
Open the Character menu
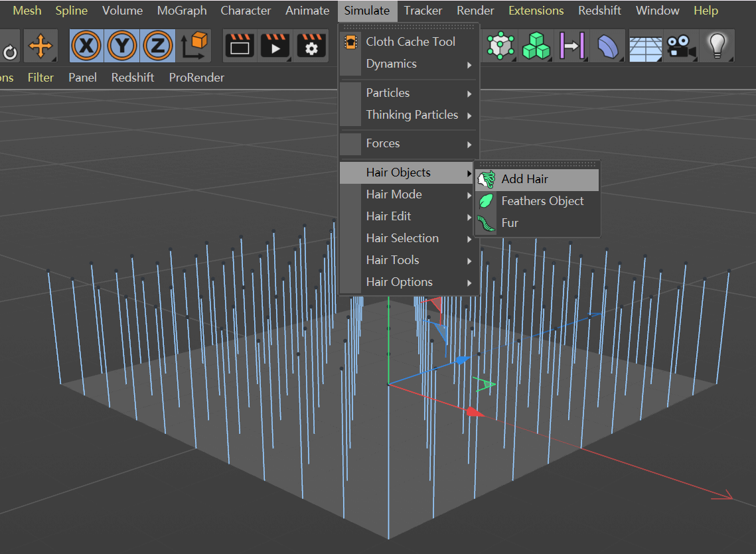coord(246,11)
